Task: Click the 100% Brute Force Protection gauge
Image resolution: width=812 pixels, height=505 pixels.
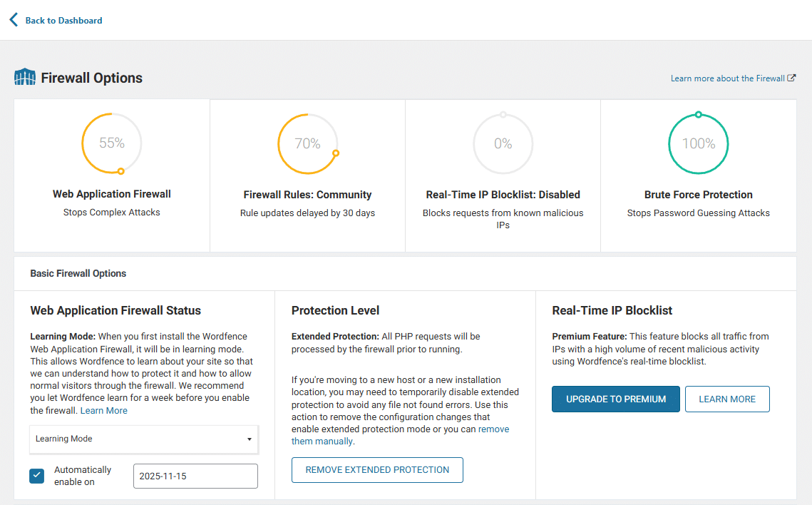Action: (x=698, y=144)
